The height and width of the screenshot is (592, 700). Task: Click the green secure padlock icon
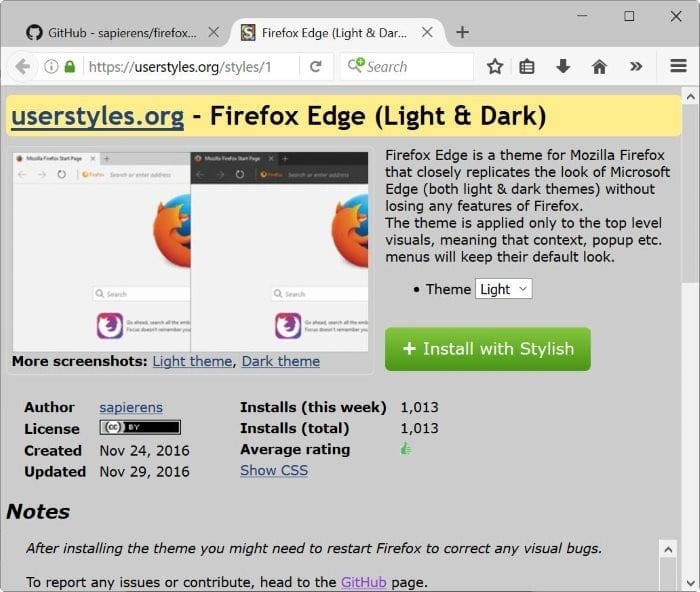coord(70,67)
